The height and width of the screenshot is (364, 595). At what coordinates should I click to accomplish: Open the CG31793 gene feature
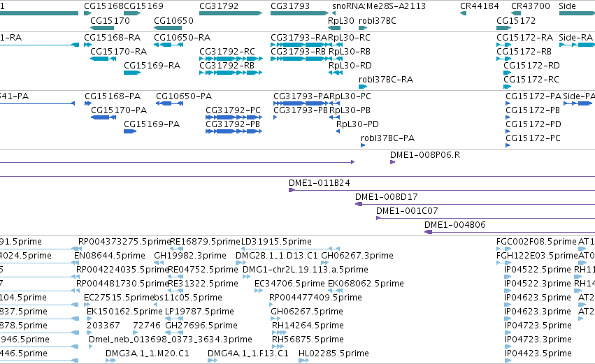click(299, 13)
